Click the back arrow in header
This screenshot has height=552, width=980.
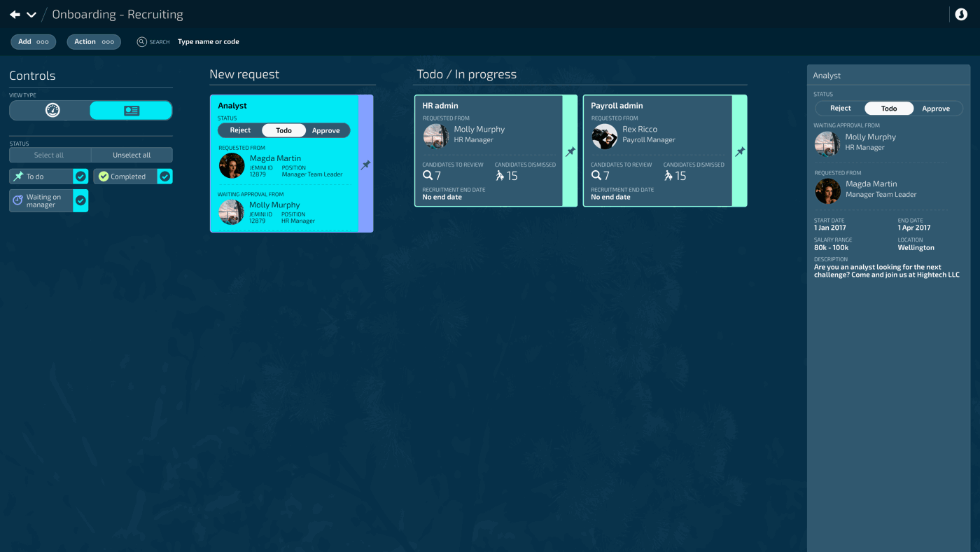pyautogui.click(x=15, y=15)
